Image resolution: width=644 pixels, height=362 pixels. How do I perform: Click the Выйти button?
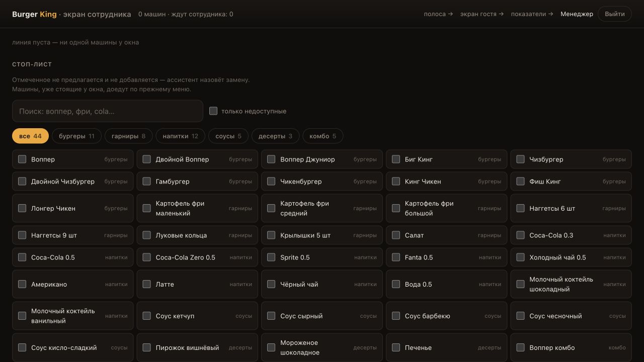[615, 14]
